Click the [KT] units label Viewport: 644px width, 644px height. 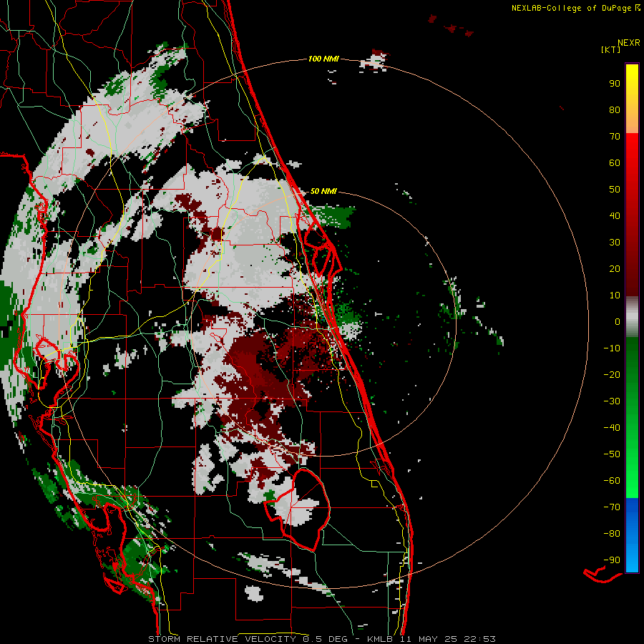[611, 49]
